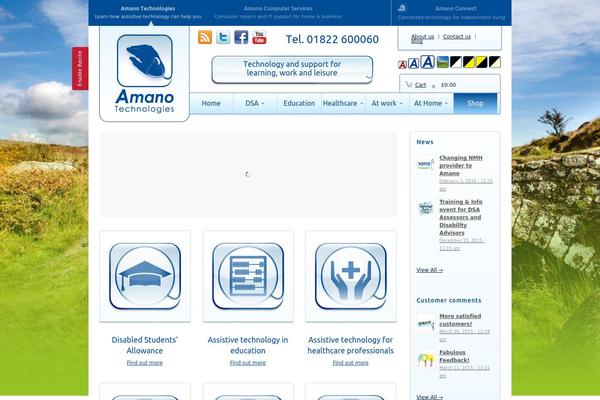Find out more about Disabled Students' Allowance

pos(145,363)
